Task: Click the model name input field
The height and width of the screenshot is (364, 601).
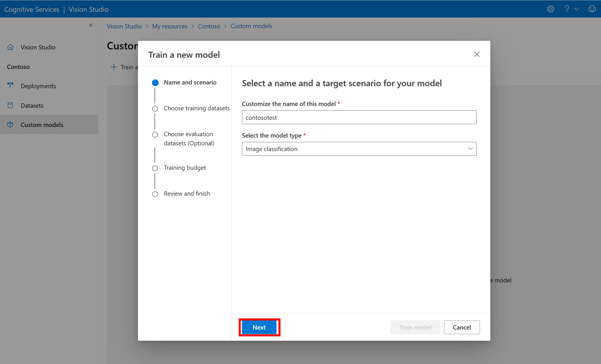Action: (x=359, y=117)
